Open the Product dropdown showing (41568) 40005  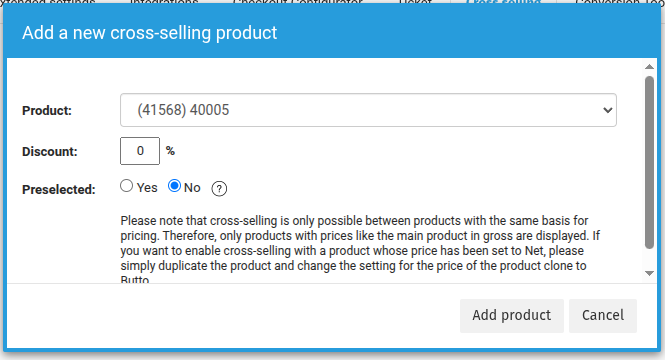[368, 110]
